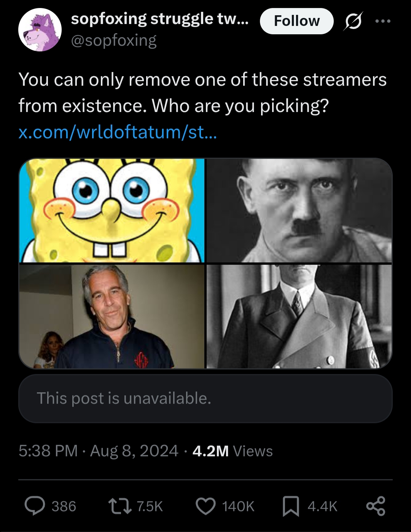Screen dimensions: 411x532
Task: Tap the repost arrows icon
Action: [119, 506]
